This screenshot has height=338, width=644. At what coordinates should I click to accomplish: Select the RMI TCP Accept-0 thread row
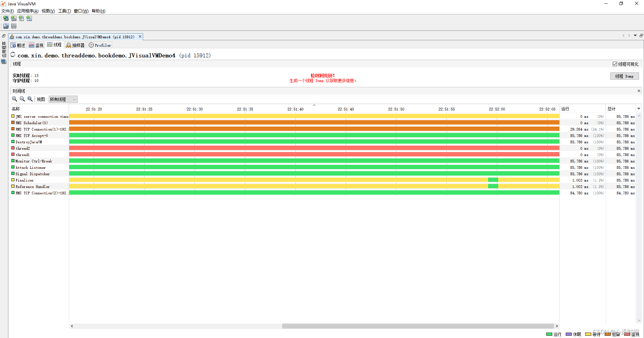pyautogui.click(x=323, y=135)
